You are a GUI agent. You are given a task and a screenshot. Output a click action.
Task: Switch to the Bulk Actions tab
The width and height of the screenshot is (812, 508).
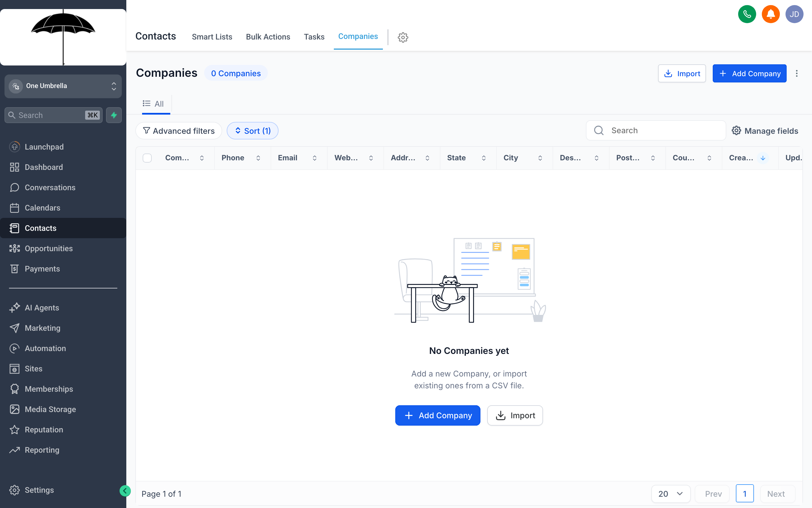point(268,37)
